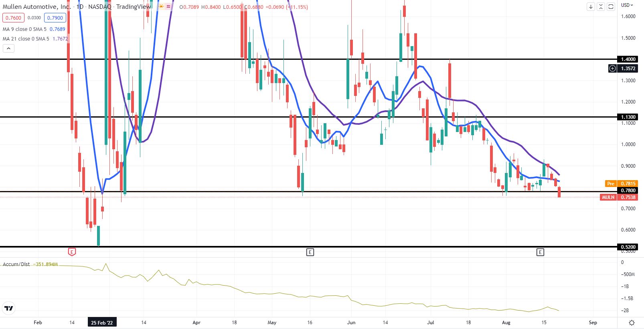The height and width of the screenshot is (329, 644).
Task: Click the 1.6000 price axis label
Action: 628,16
